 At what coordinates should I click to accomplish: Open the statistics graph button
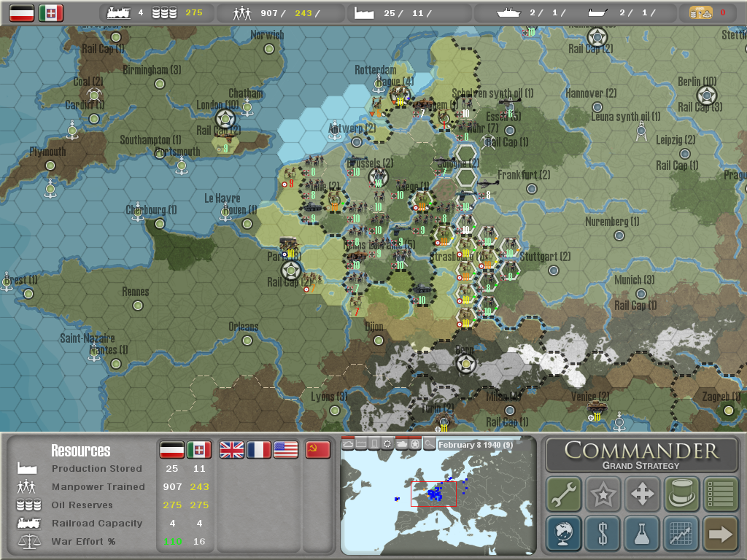(681, 532)
